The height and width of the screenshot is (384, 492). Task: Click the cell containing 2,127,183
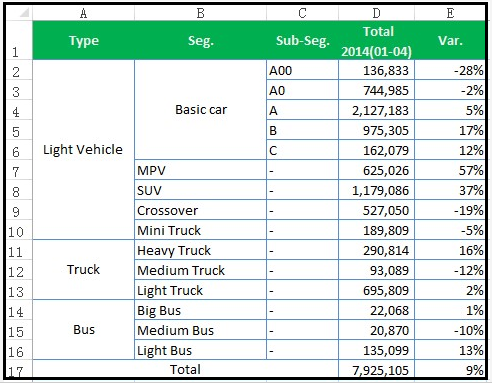(376, 110)
